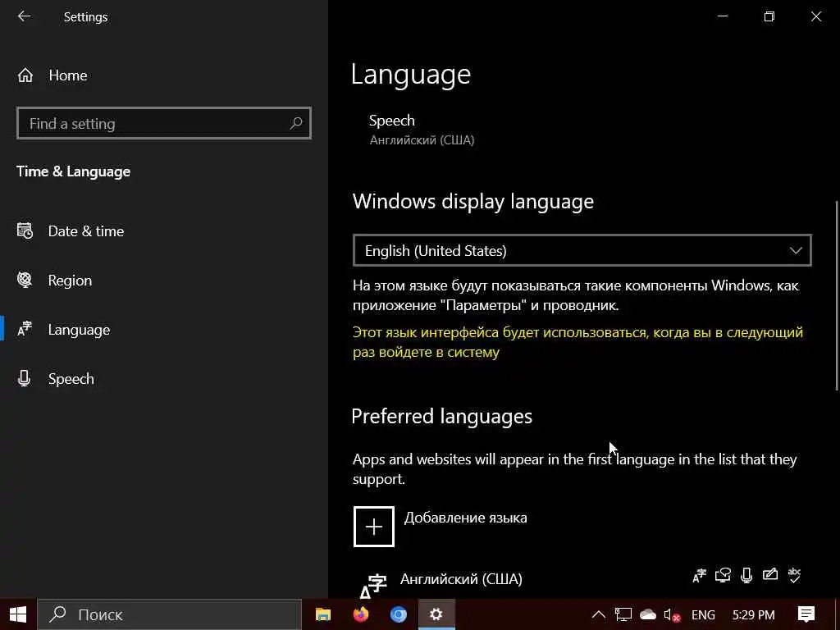This screenshot has height=630, width=840.
Task: Click the magnifier icon in the settings search box
Action: 295,124
